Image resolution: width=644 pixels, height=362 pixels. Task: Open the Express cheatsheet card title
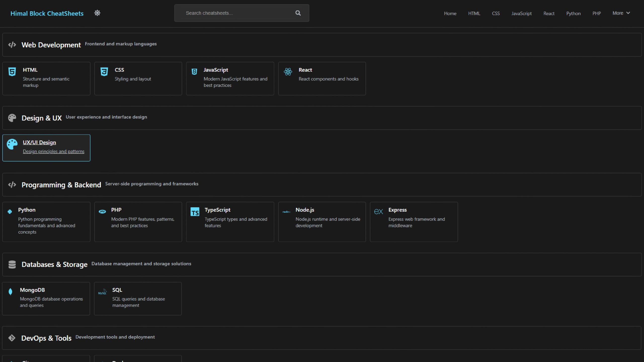tap(397, 210)
